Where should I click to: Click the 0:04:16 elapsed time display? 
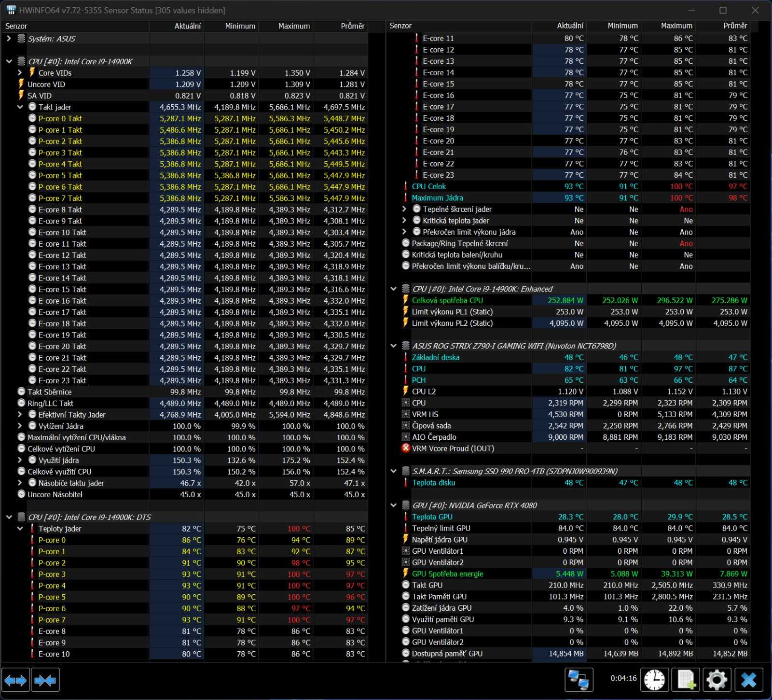[623, 678]
